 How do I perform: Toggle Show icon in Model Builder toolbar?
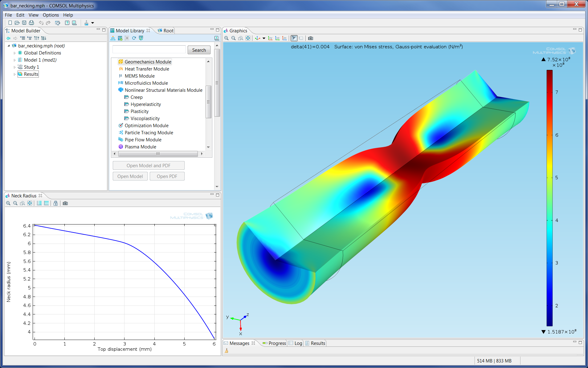[30, 38]
